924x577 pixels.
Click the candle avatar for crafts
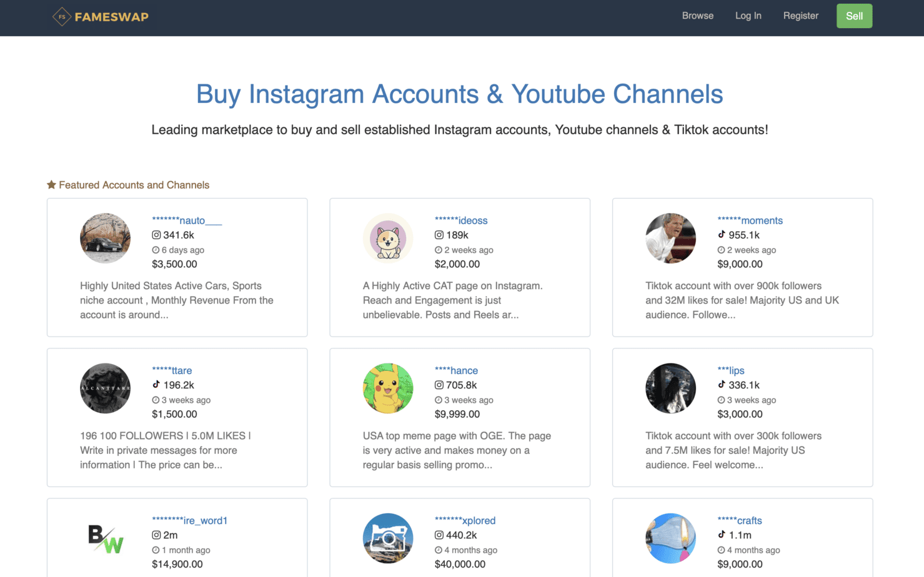[x=670, y=538]
